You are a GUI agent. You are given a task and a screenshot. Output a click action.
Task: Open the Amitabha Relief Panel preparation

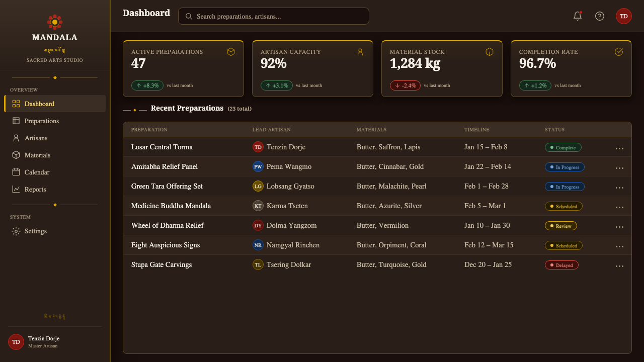[165, 166]
